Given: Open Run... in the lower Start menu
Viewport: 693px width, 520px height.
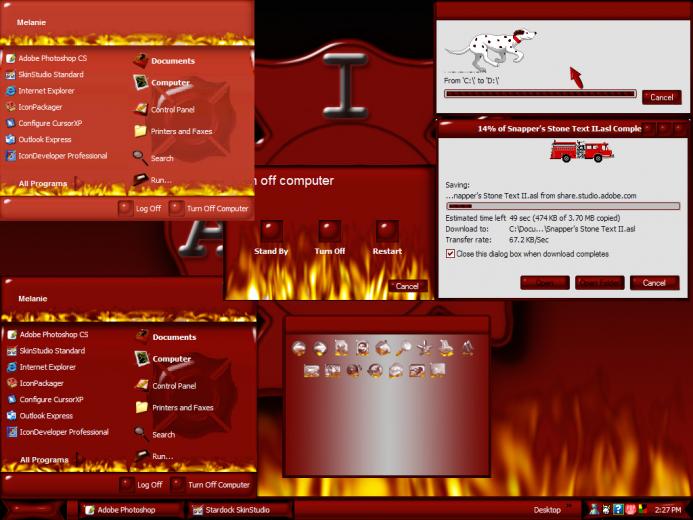Looking at the screenshot, I should 154,456.
